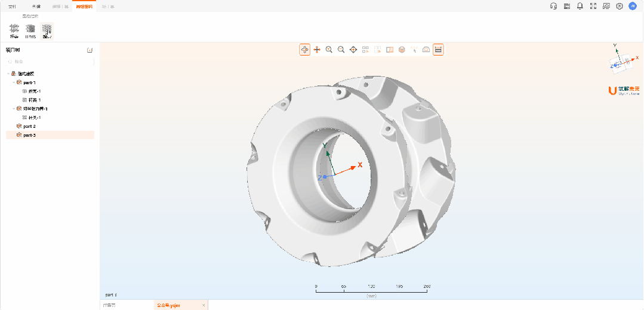The height and width of the screenshot is (310, 644).
Task: Click the TPMS lattice tool
Action: point(30,31)
